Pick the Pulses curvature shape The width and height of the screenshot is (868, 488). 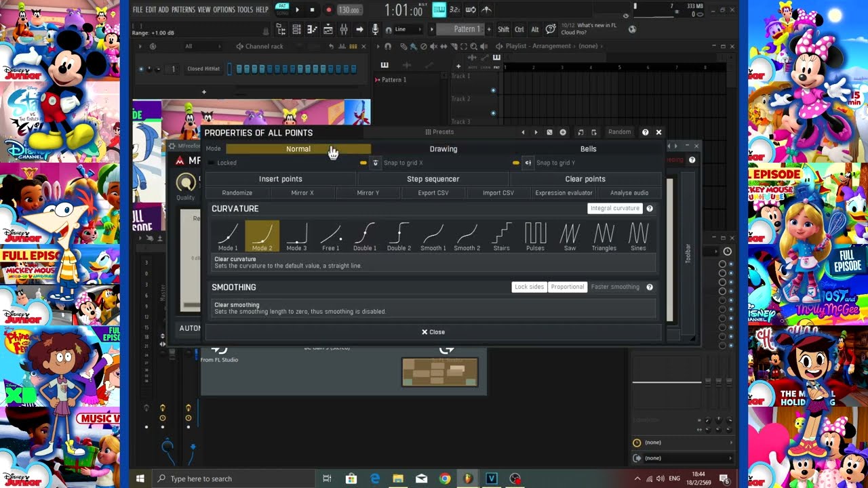(535, 236)
